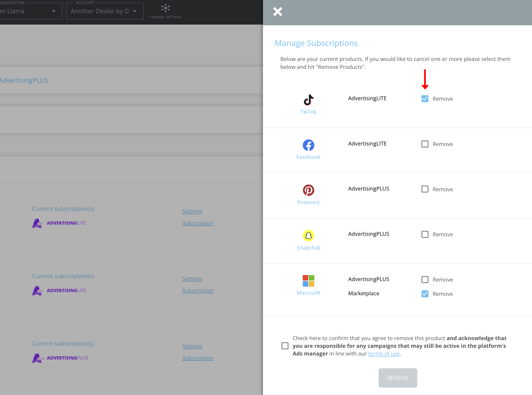532x395 pixels.
Task: Click the gray REMOVE button
Action: coord(398,378)
